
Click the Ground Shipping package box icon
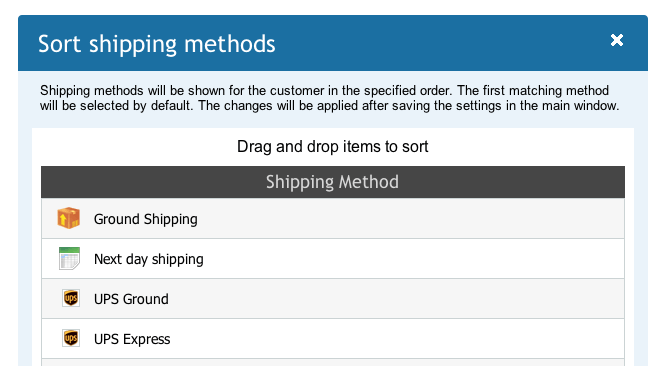click(x=69, y=218)
